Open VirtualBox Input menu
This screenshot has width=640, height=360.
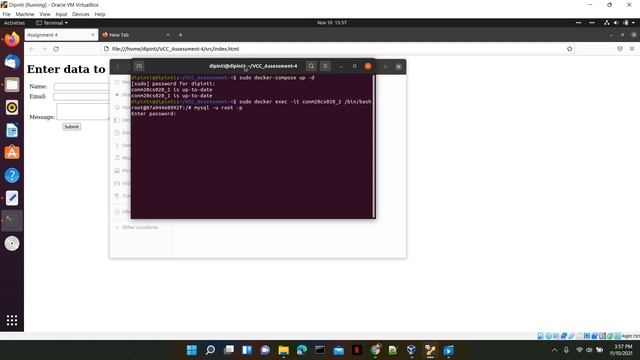61,14
